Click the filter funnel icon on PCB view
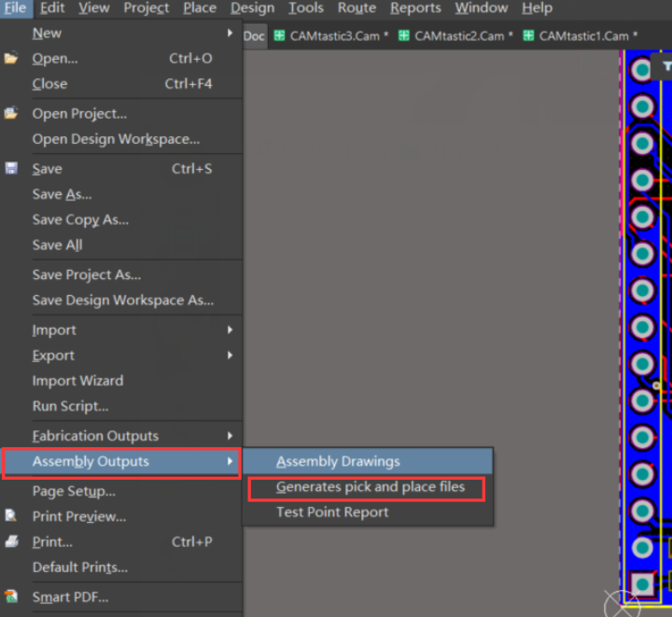 pos(666,66)
